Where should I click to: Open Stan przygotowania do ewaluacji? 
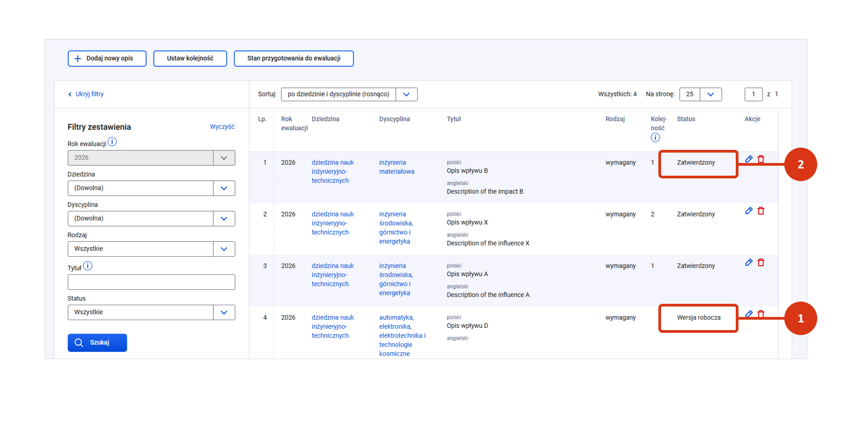(x=293, y=58)
